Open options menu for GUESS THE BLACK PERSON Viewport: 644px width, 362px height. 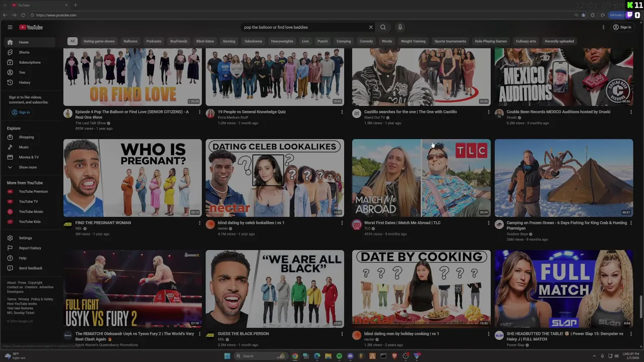pyautogui.click(x=342, y=334)
